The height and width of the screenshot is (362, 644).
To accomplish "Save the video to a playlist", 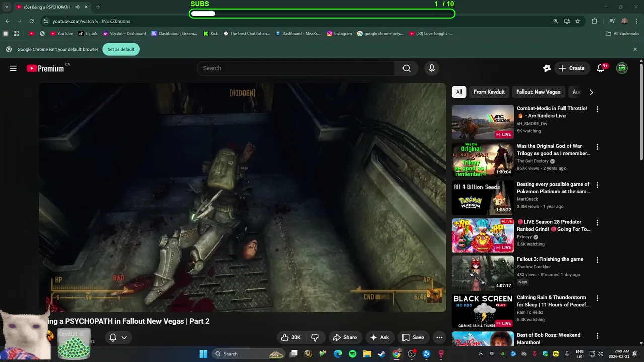I will pos(413,337).
